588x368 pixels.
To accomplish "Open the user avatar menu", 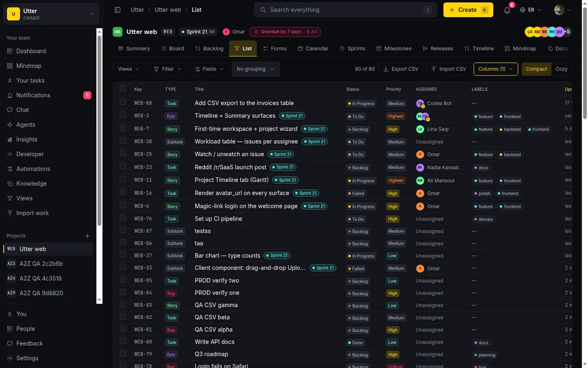I will [x=562, y=10].
